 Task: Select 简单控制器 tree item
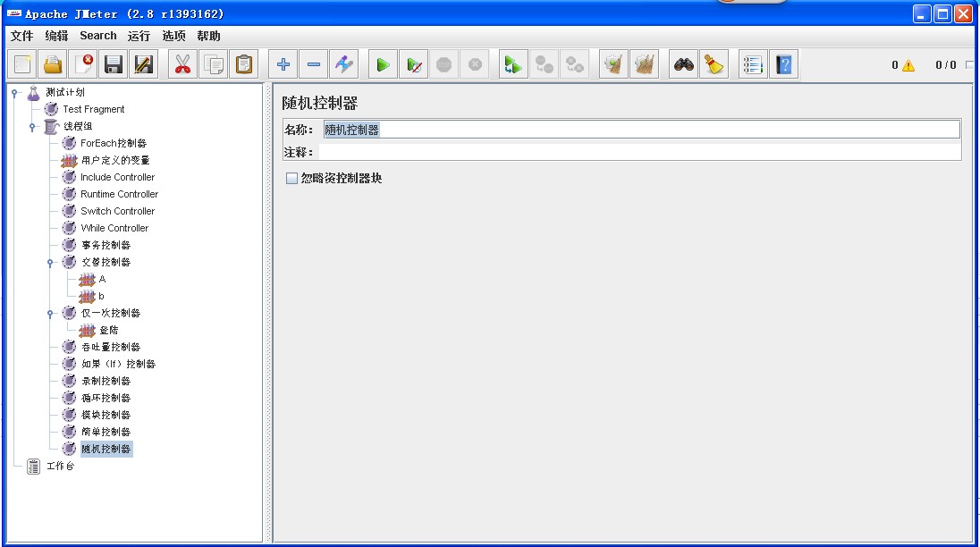106,432
